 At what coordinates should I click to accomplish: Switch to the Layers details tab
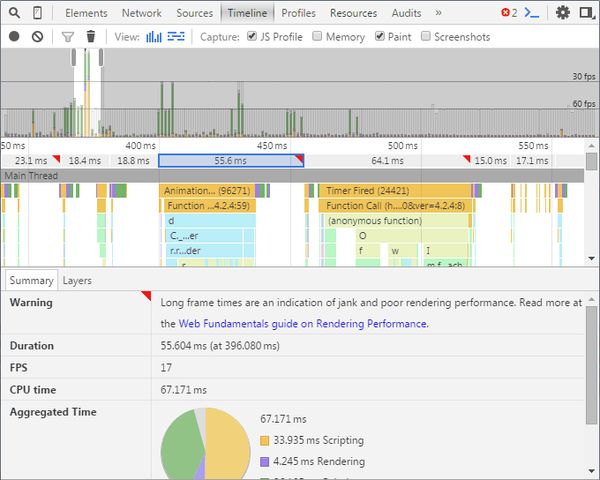(x=77, y=281)
